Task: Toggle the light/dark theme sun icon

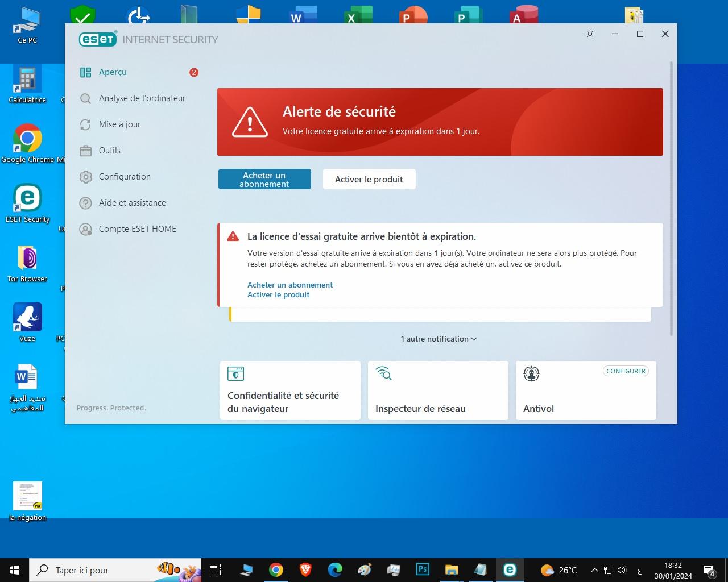Action: pos(590,34)
